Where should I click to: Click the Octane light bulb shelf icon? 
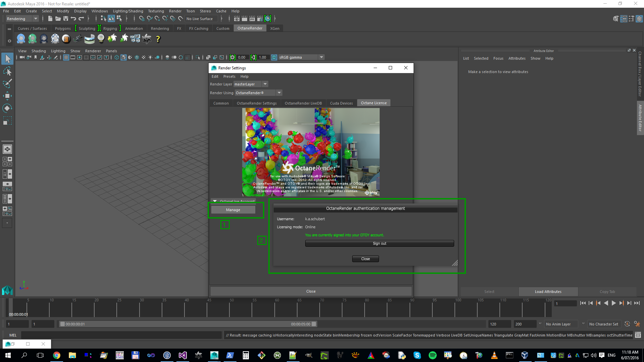(x=101, y=39)
